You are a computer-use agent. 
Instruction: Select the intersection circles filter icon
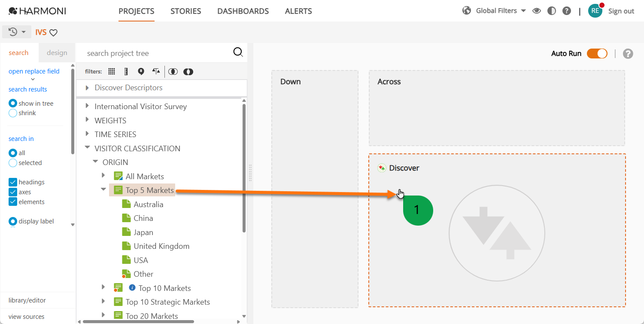coord(173,72)
